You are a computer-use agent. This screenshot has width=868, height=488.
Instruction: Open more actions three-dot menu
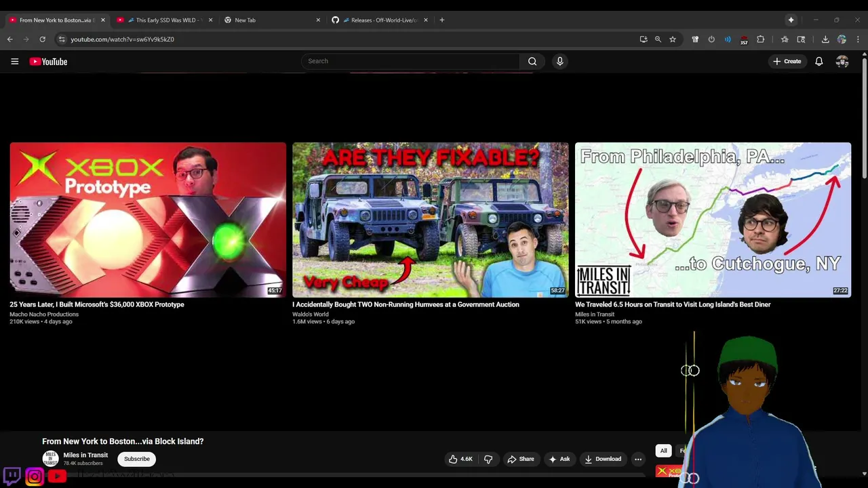(x=638, y=459)
